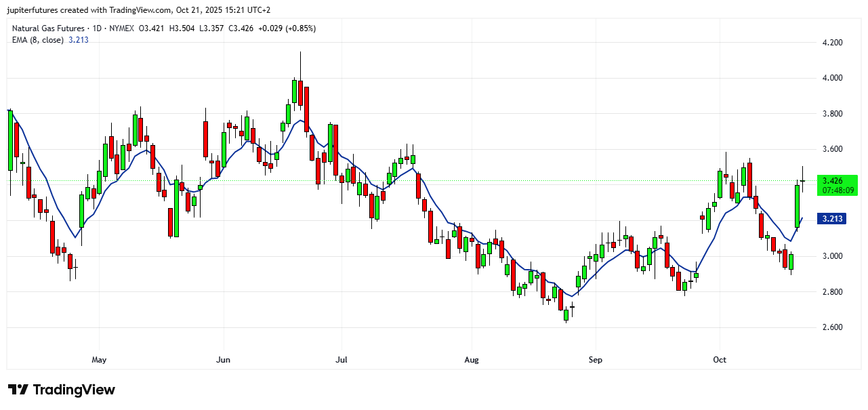Click the EMA (8, close) indicator legend

[x=38, y=40]
